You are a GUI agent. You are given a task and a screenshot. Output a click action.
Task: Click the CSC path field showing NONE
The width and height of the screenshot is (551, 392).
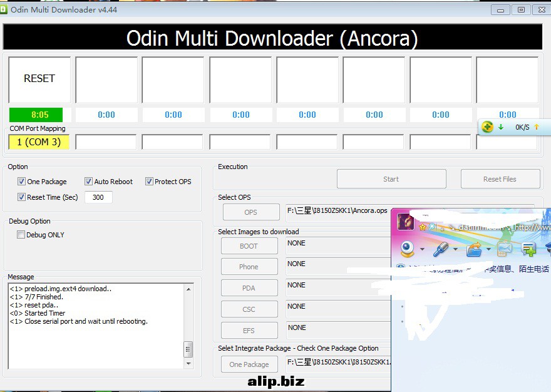(338, 309)
